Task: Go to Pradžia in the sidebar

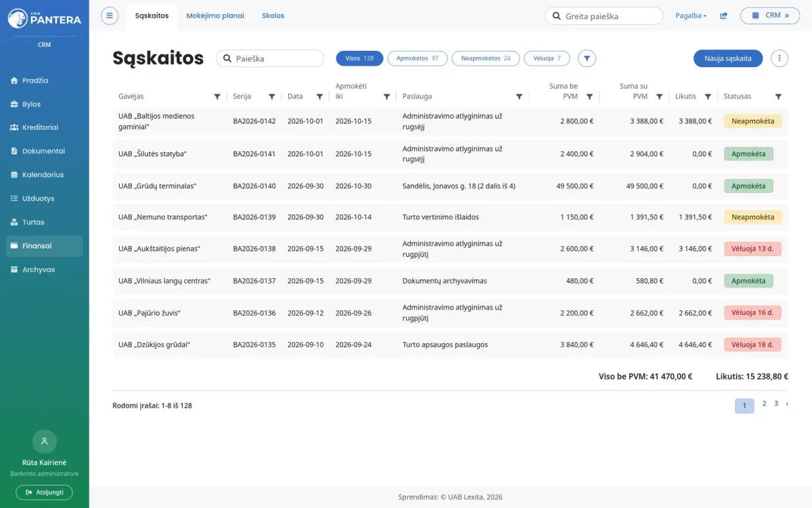Action: (45, 81)
